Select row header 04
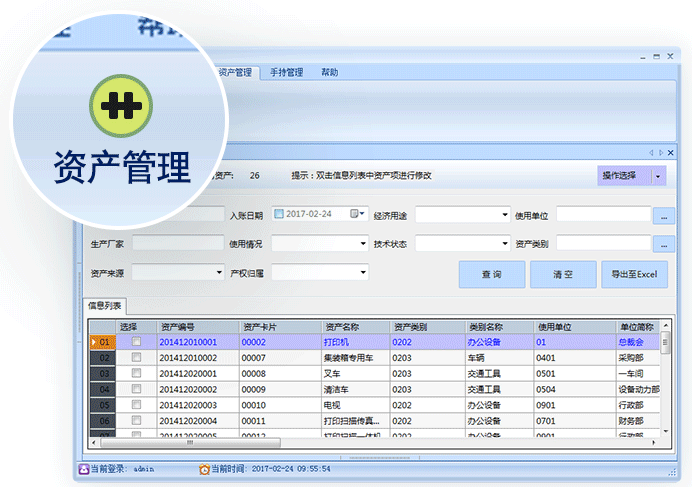The width and height of the screenshot is (692, 487). (103, 389)
